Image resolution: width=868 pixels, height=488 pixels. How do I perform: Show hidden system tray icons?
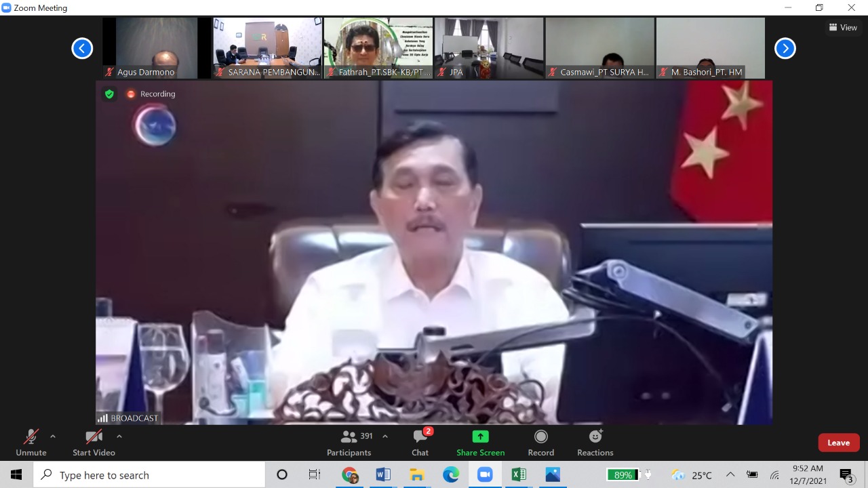(x=730, y=475)
